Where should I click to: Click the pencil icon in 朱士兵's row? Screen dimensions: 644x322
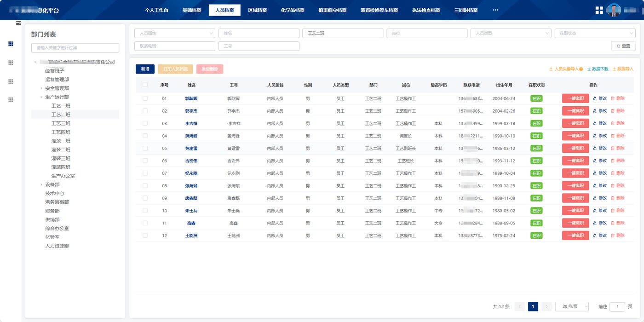pyautogui.click(x=594, y=210)
